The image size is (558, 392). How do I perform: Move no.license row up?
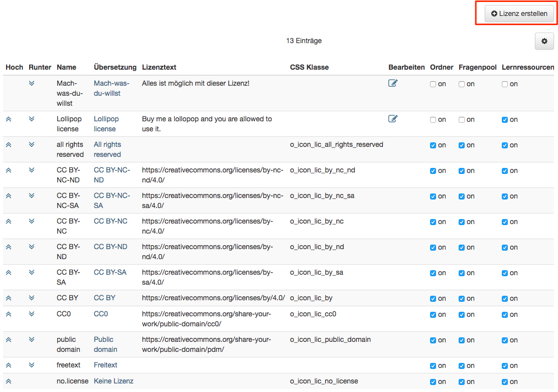point(9,381)
